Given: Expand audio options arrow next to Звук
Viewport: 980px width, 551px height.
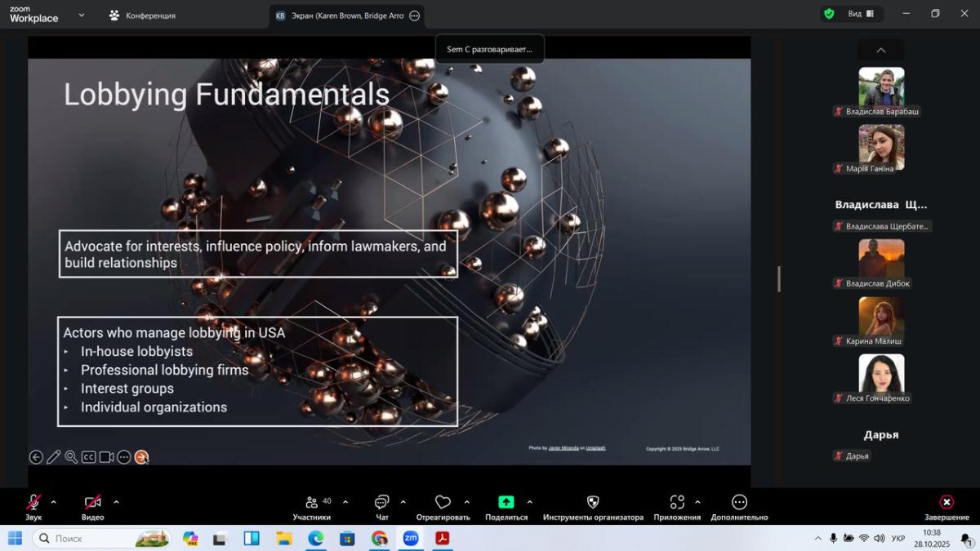Looking at the screenshot, I should pos(54,502).
